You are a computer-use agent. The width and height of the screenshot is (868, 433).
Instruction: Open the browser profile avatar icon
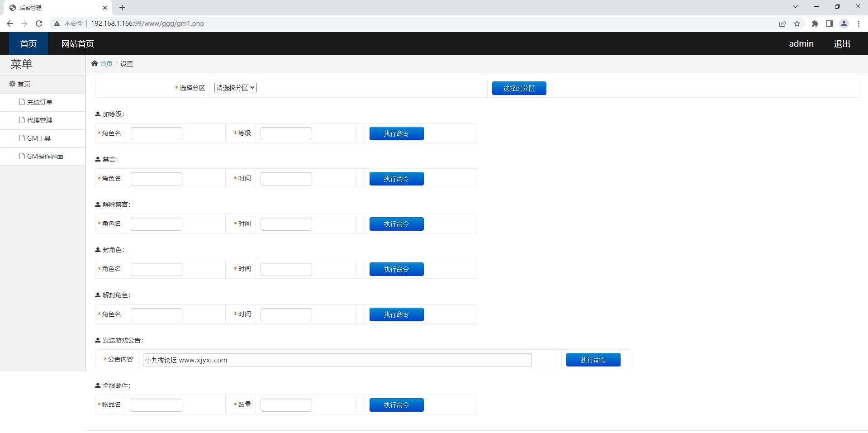pyautogui.click(x=844, y=24)
